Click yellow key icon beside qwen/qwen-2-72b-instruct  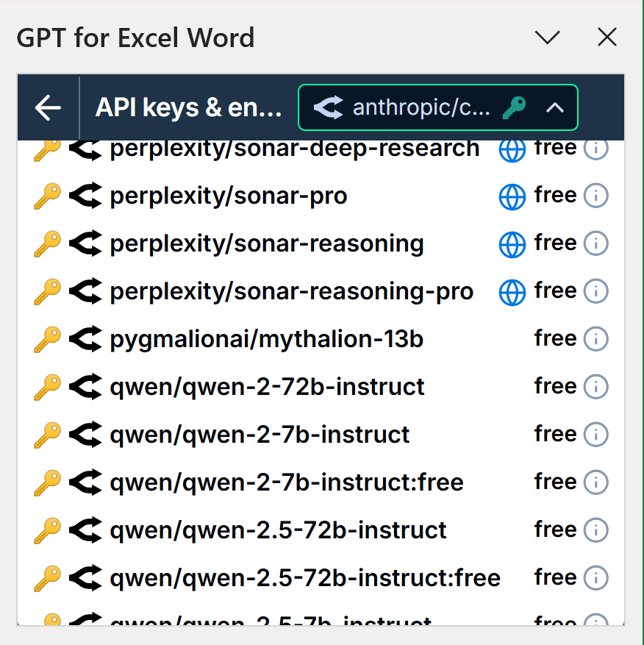(x=47, y=387)
